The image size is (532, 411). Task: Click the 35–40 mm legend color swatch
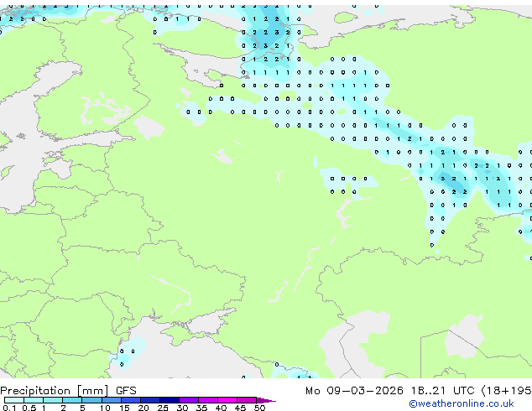pyautogui.click(x=208, y=400)
